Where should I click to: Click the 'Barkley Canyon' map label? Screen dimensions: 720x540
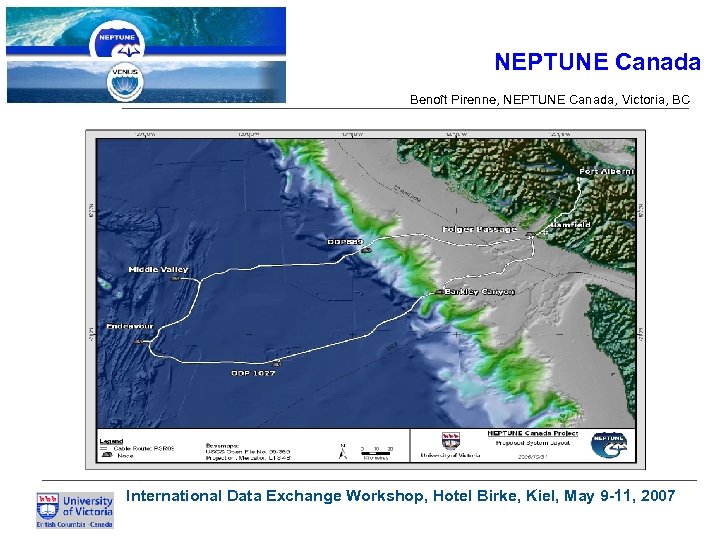tap(479, 292)
